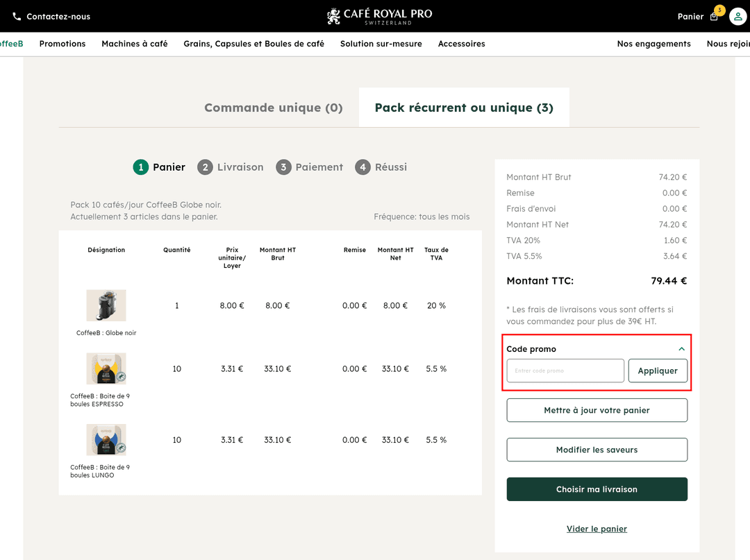
Task: Open the Solution sur-mesure menu
Action: tap(381, 44)
